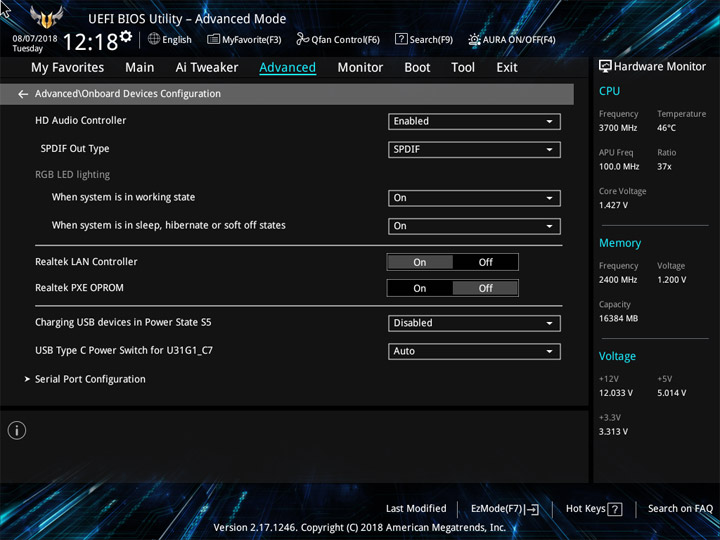
Task: Click the back arrow in breadcrumb bar
Action: [x=22, y=94]
